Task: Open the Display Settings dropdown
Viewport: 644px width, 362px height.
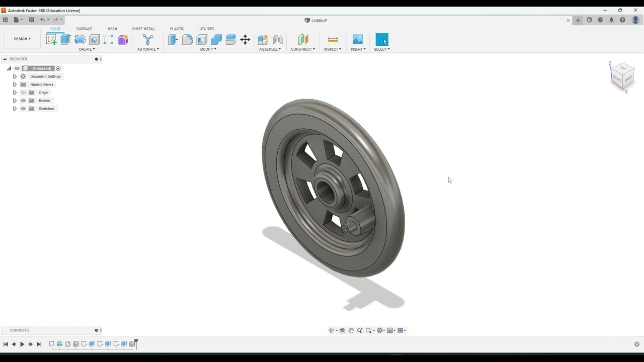Action: [x=381, y=330]
